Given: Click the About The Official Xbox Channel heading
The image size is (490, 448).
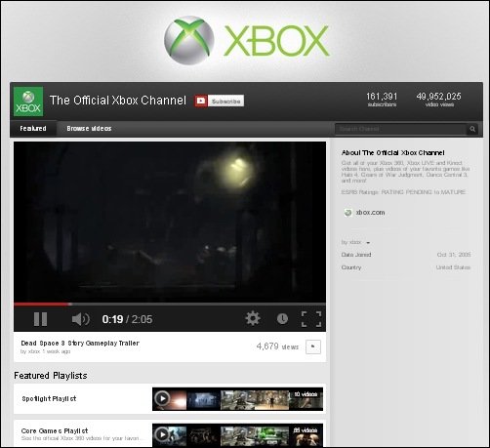Looking at the screenshot, I should (x=392, y=152).
